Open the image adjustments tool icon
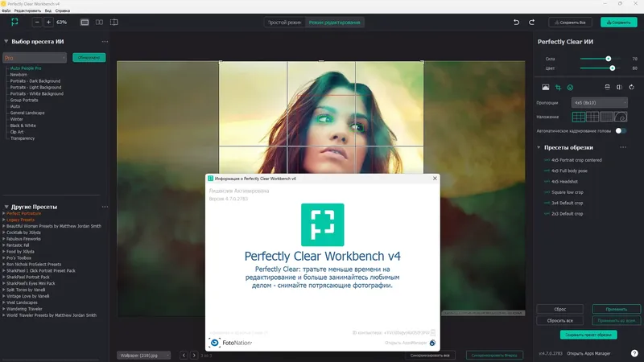 tap(546, 87)
